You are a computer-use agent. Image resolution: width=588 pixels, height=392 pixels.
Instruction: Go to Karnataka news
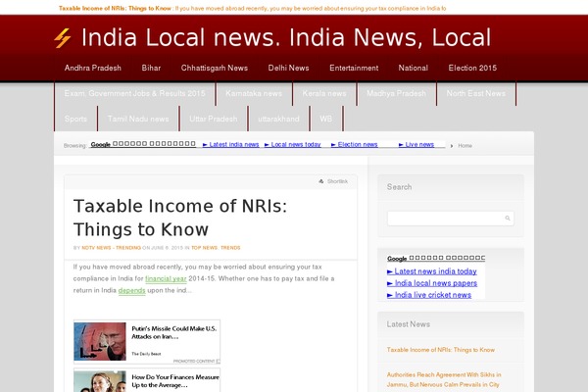point(254,93)
